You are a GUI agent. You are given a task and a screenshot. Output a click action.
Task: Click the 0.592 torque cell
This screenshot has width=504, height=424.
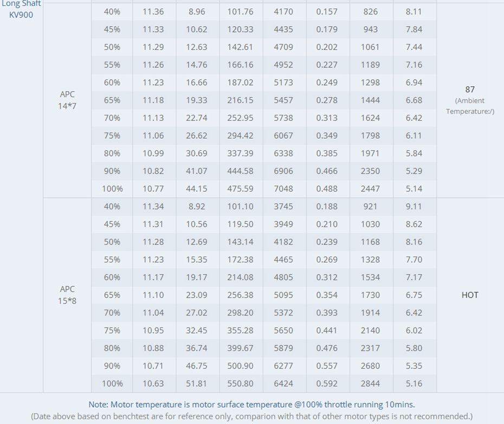pos(327,383)
